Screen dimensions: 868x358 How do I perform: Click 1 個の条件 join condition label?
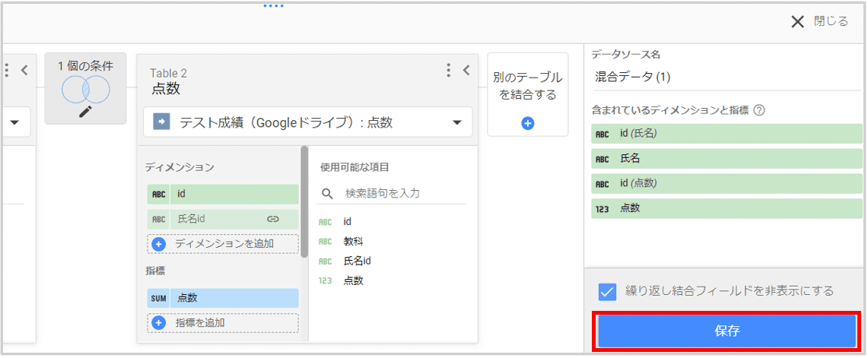(85, 66)
